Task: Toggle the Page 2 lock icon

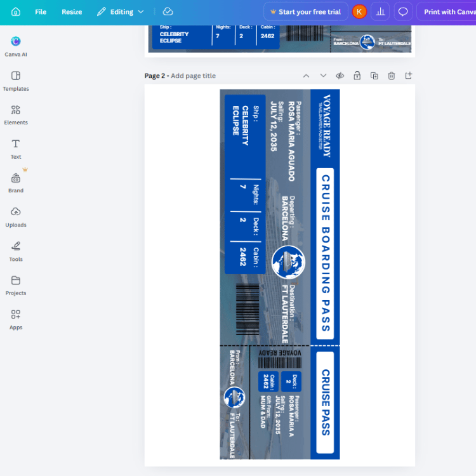Action: click(x=357, y=76)
